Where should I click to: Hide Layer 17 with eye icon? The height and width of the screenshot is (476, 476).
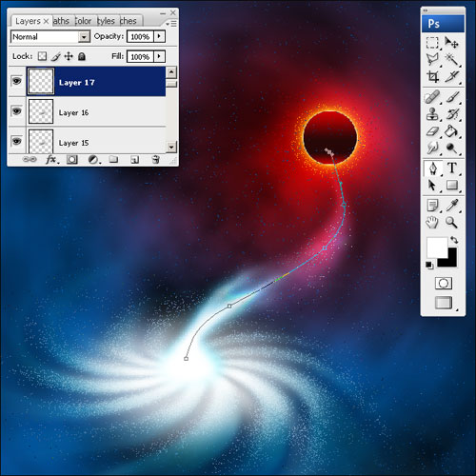click(x=17, y=81)
